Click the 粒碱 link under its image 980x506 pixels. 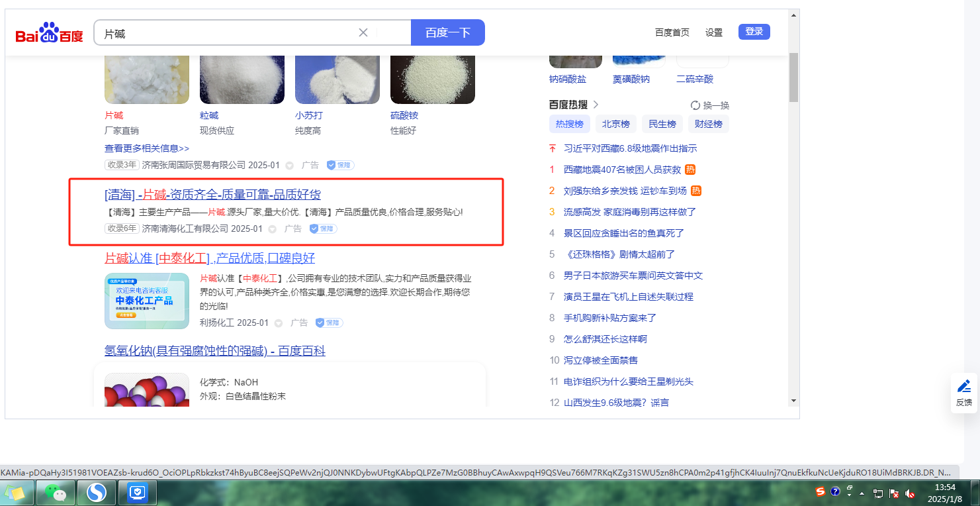[209, 115]
